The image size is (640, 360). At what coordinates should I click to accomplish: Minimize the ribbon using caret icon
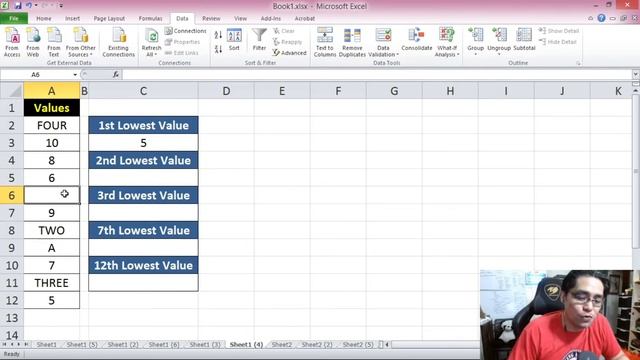click(591, 18)
